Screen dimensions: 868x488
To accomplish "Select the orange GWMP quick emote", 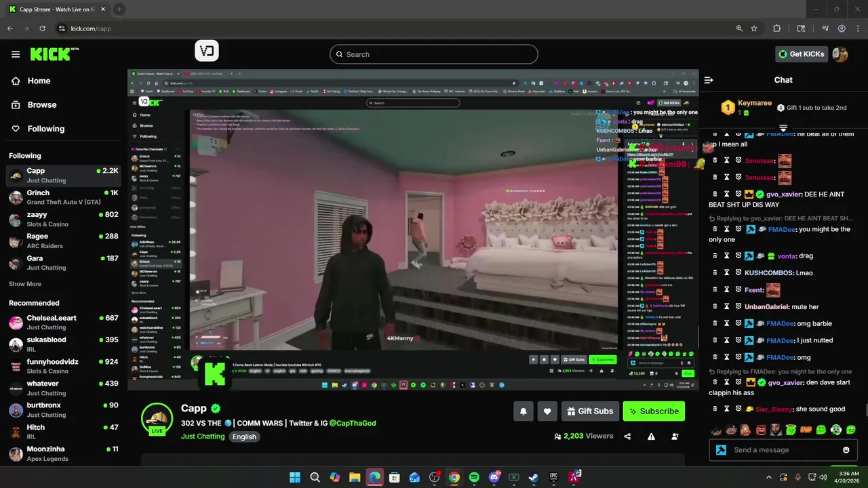I will tap(806, 430).
